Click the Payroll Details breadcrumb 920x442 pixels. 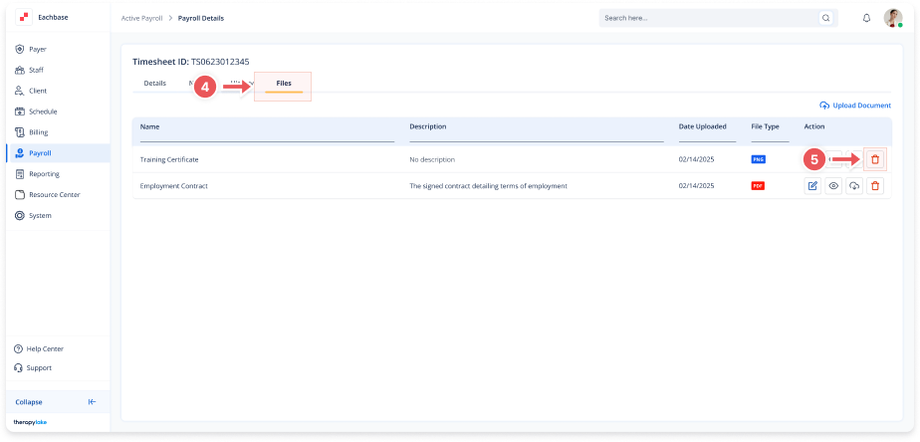[201, 18]
